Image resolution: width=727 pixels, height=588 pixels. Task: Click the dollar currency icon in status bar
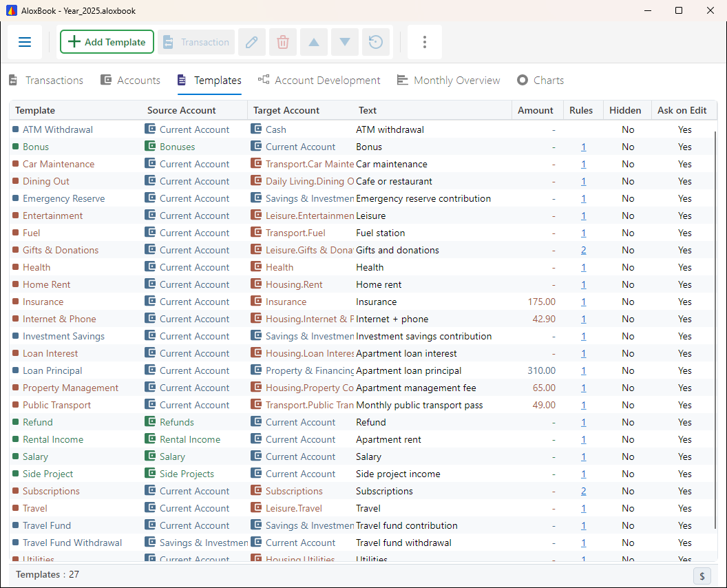[702, 576]
